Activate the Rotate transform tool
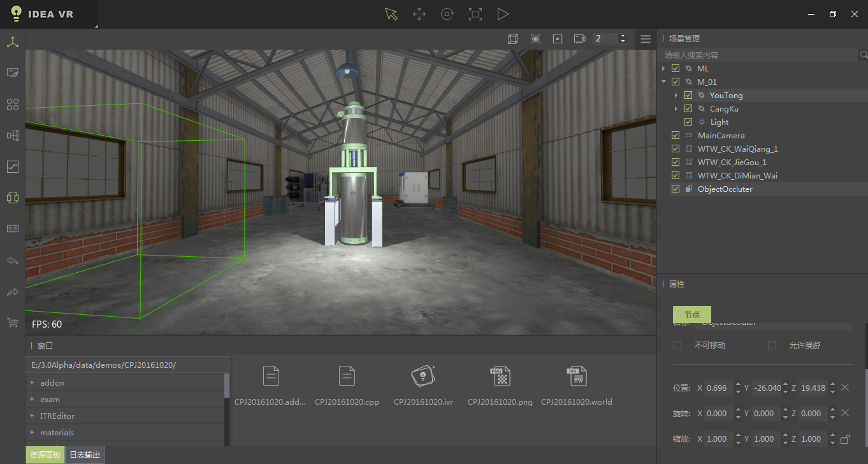Screen dimensions: 868x464 tap(447, 13)
